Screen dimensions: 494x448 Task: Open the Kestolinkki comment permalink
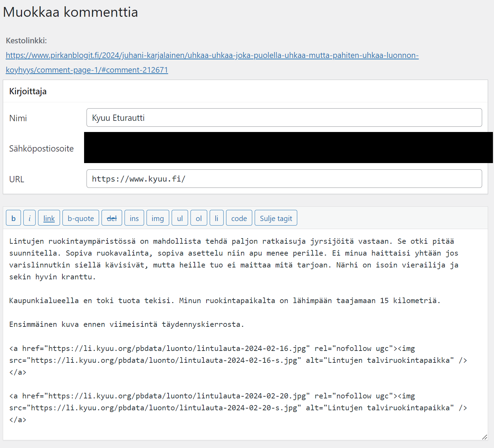[x=212, y=56]
